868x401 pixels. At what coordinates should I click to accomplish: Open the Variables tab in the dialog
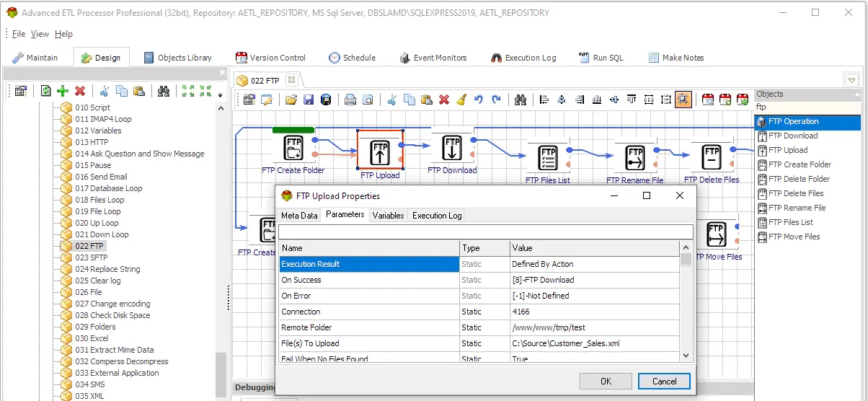pyautogui.click(x=388, y=216)
